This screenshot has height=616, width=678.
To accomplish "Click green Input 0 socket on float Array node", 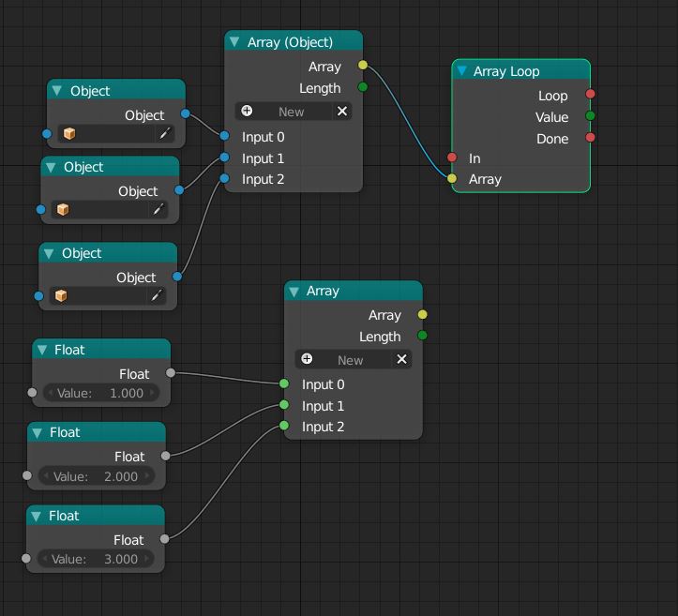I will click(284, 383).
